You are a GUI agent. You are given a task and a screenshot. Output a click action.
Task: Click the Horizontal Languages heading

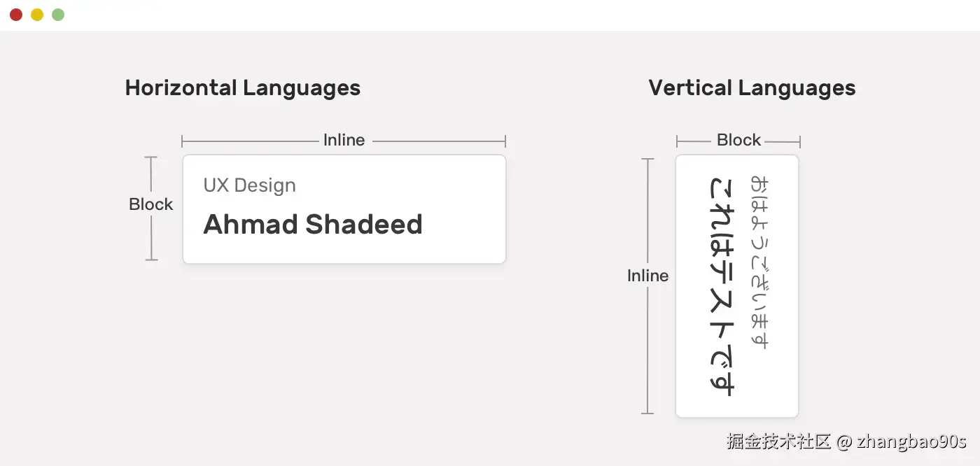[x=242, y=88]
